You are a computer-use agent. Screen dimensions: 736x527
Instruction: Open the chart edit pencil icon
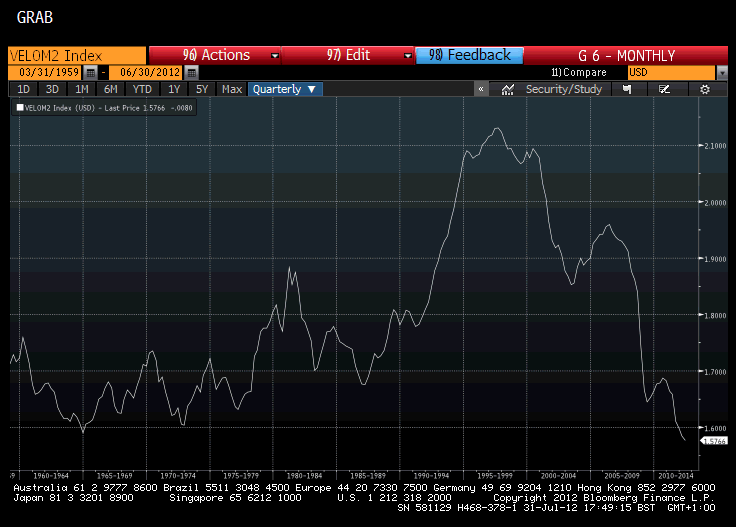[x=664, y=89]
